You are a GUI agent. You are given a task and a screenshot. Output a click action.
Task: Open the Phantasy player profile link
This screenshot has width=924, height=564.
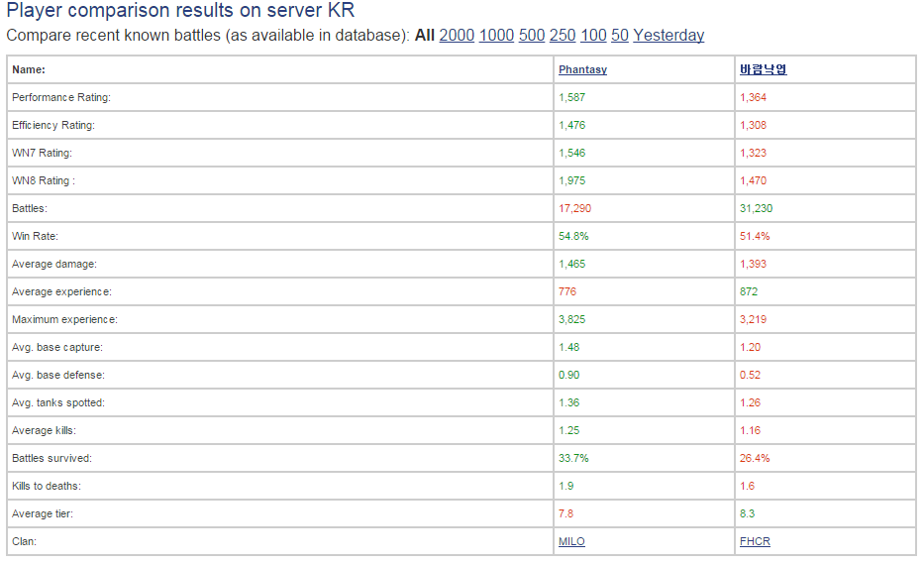tap(582, 69)
